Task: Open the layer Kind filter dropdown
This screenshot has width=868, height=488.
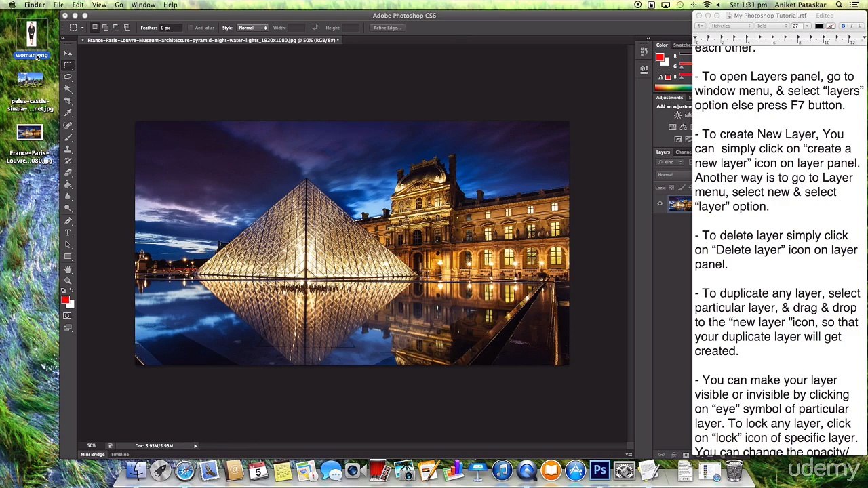Action: point(670,163)
